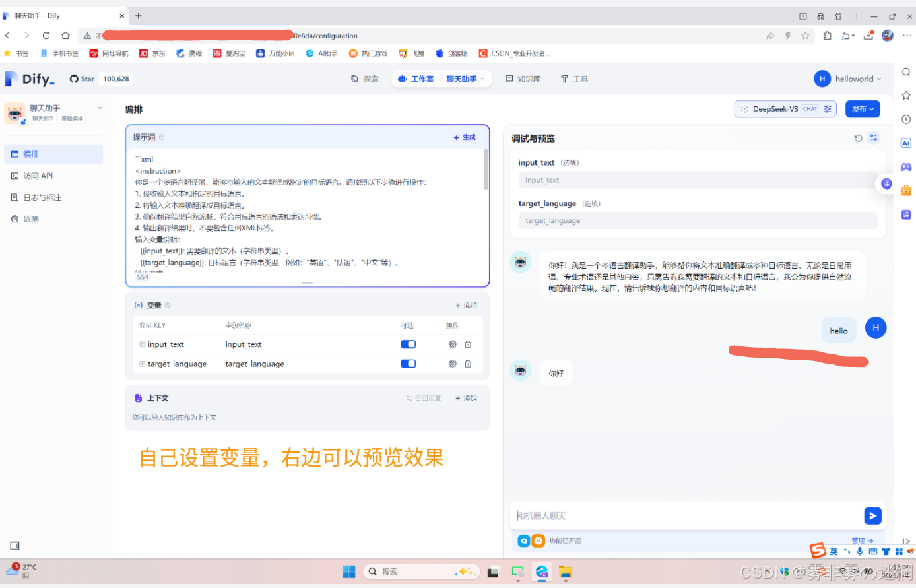Go to browser home page
916x588 pixels.
point(65,36)
